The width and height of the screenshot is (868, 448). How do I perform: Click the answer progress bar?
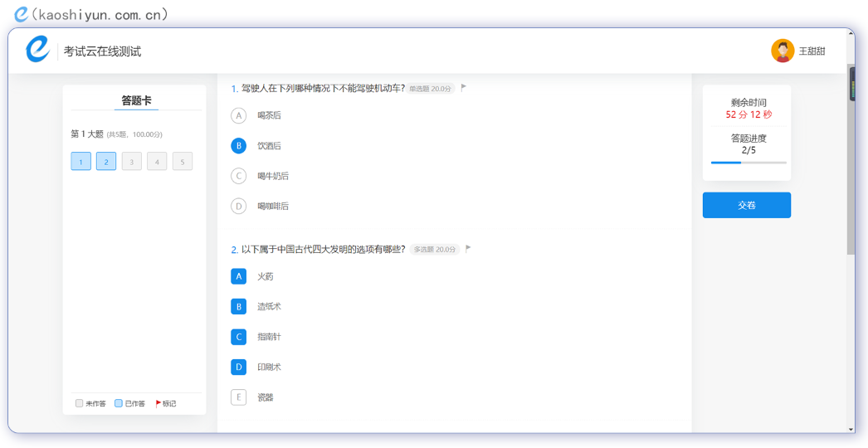pyautogui.click(x=748, y=163)
